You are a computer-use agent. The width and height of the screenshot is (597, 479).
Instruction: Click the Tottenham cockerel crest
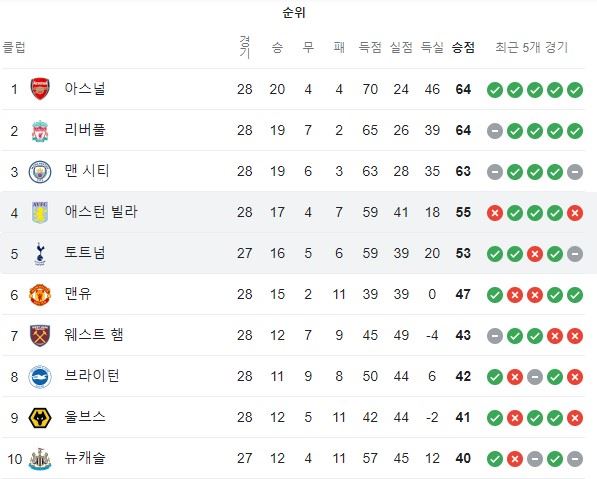click(x=40, y=254)
